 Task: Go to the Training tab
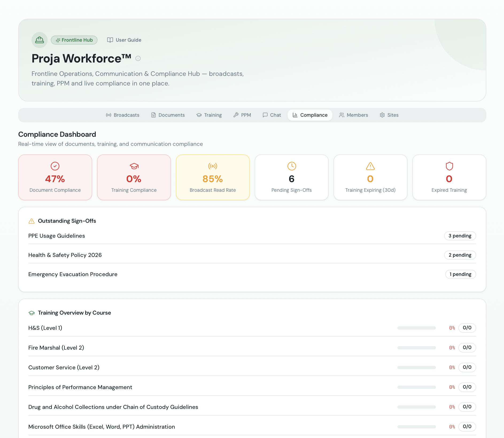click(x=209, y=115)
